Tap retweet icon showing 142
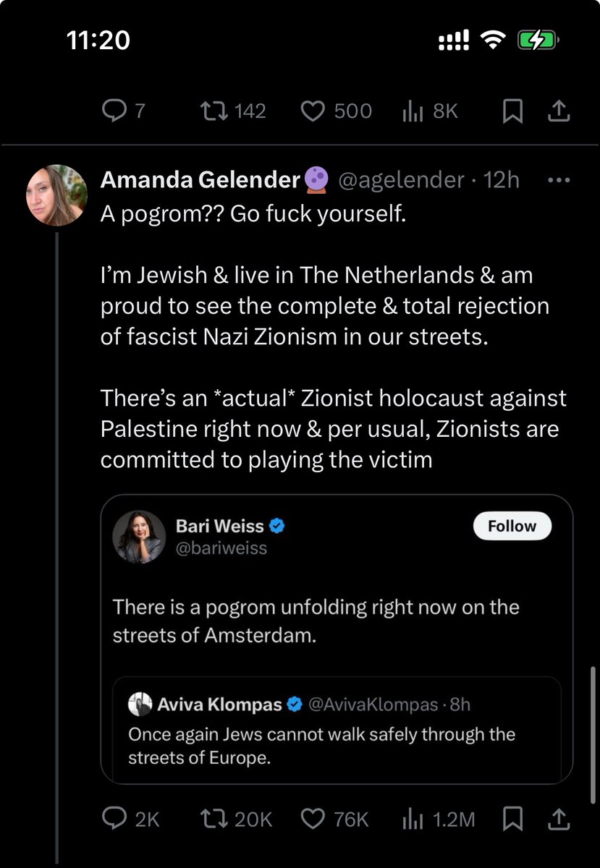 click(214, 111)
